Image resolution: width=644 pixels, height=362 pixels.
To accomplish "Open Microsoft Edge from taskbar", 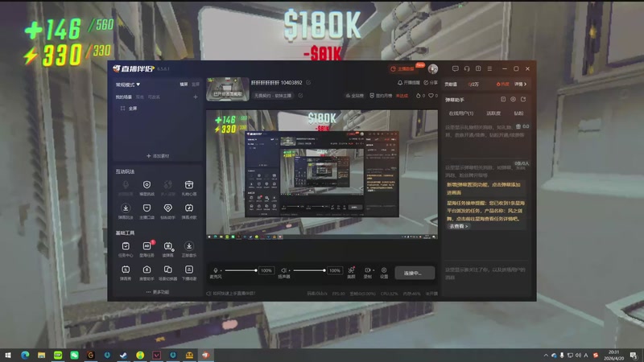I will [25, 355].
